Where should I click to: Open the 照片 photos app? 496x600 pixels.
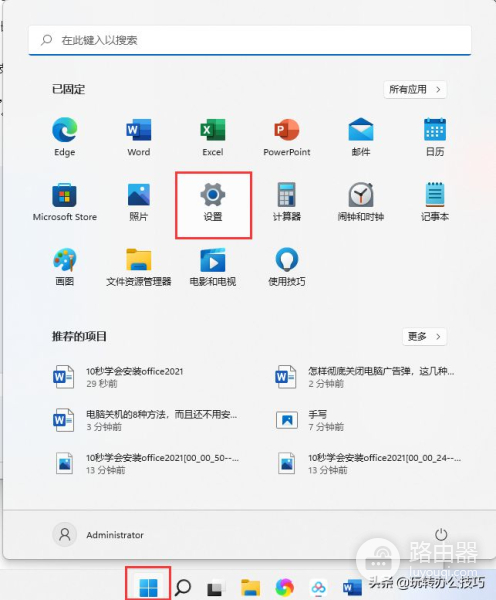[x=139, y=202]
